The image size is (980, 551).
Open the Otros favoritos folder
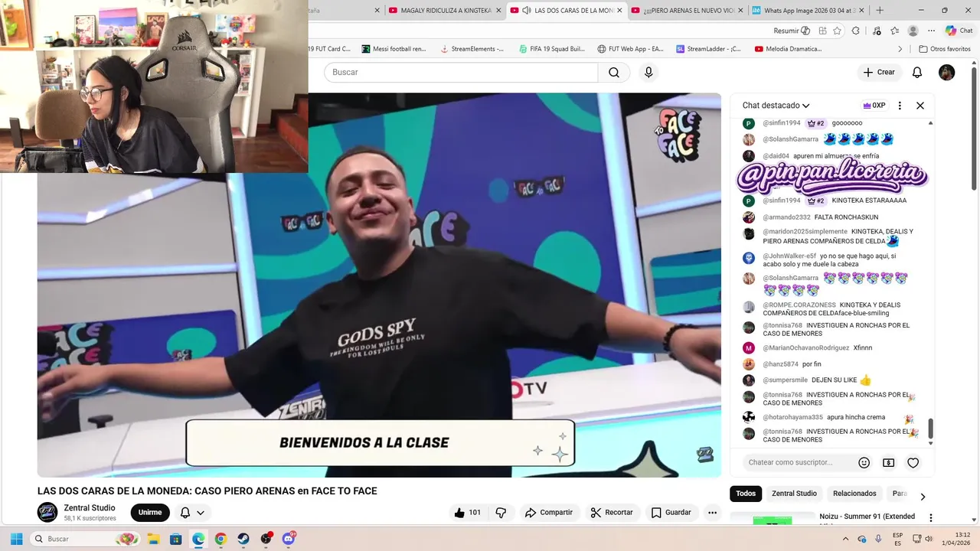coord(945,49)
